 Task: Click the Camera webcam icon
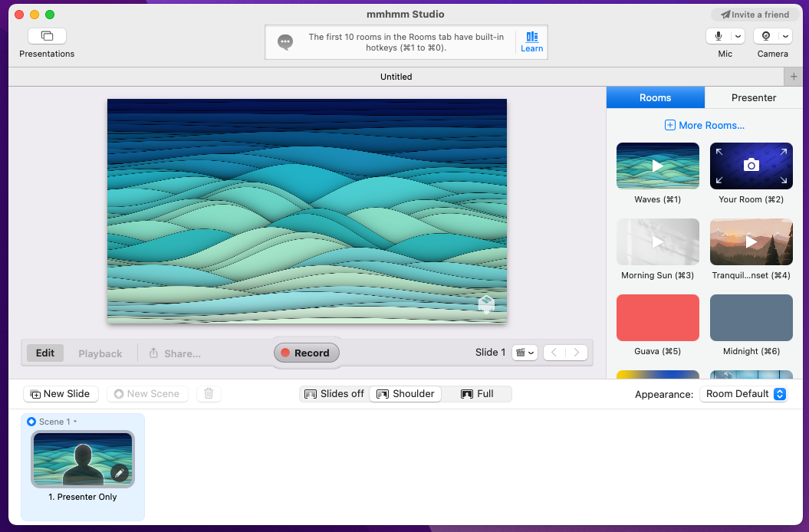pyautogui.click(x=765, y=36)
